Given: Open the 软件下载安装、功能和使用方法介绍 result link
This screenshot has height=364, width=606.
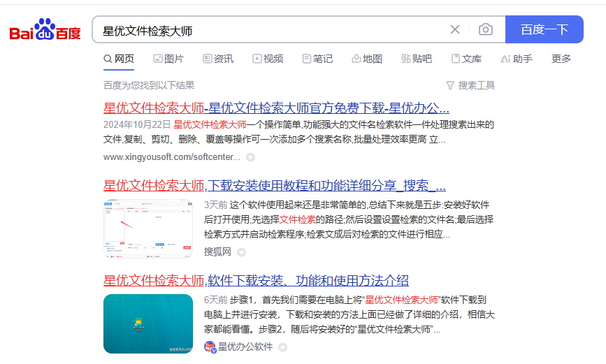Looking at the screenshot, I should (256, 281).
